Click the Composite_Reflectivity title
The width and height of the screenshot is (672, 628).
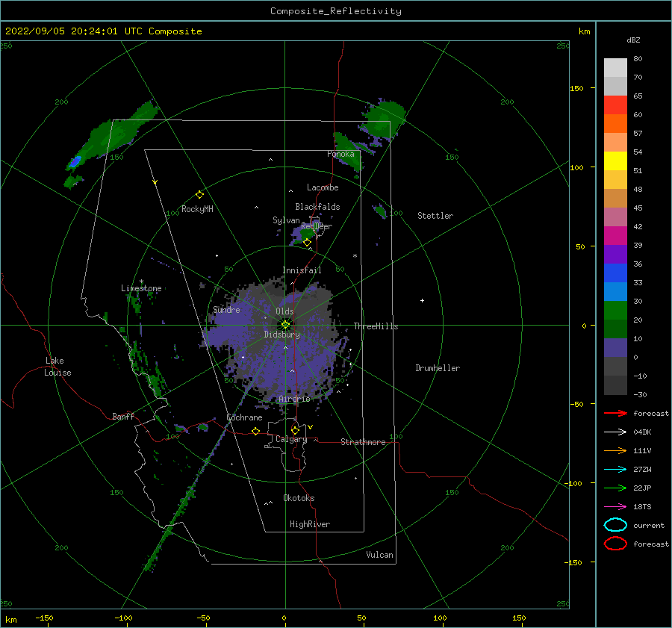point(336,11)
